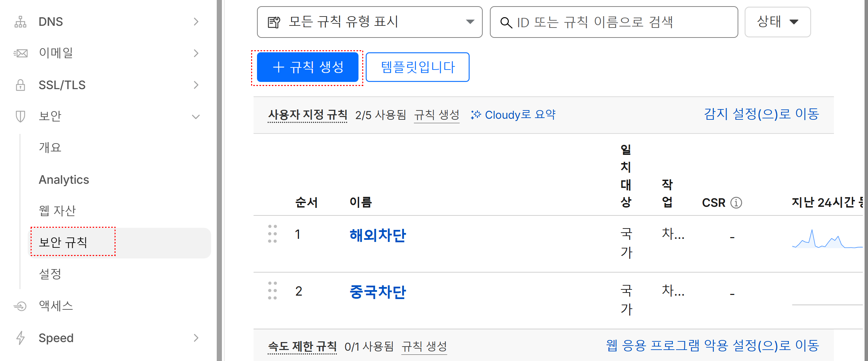Click the security shield icon
This screenshot has width=868, height=361.
pos(20,116)
